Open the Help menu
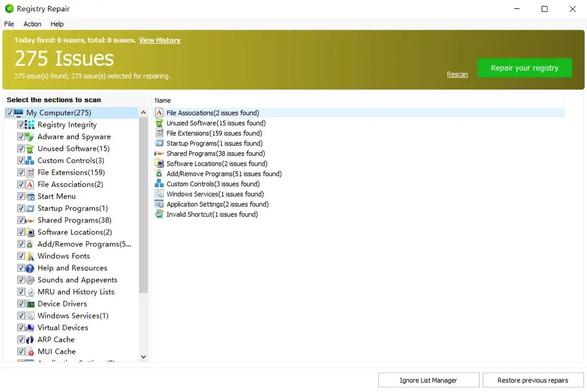This screenshot has height=392, width=587. [x=57, y=24]
